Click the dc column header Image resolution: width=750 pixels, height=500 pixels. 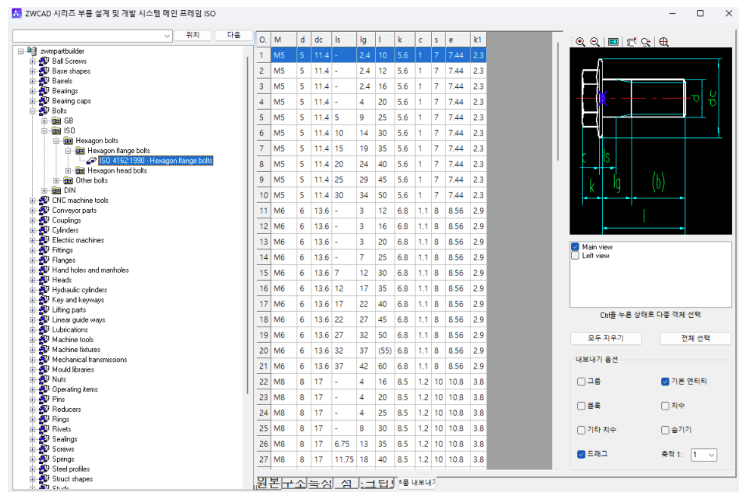(x=321, y=40)
